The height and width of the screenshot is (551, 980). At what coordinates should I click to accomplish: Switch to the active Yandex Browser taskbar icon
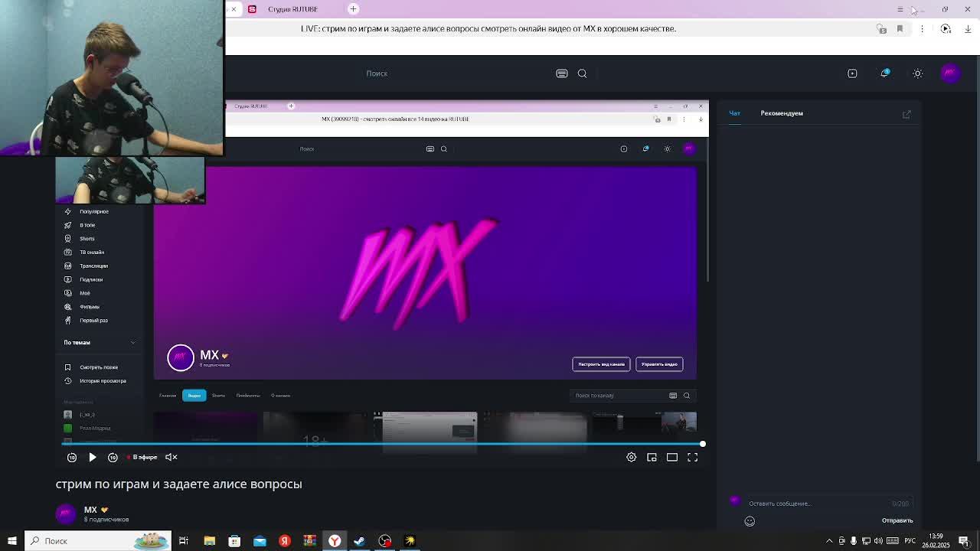[335, 541]
